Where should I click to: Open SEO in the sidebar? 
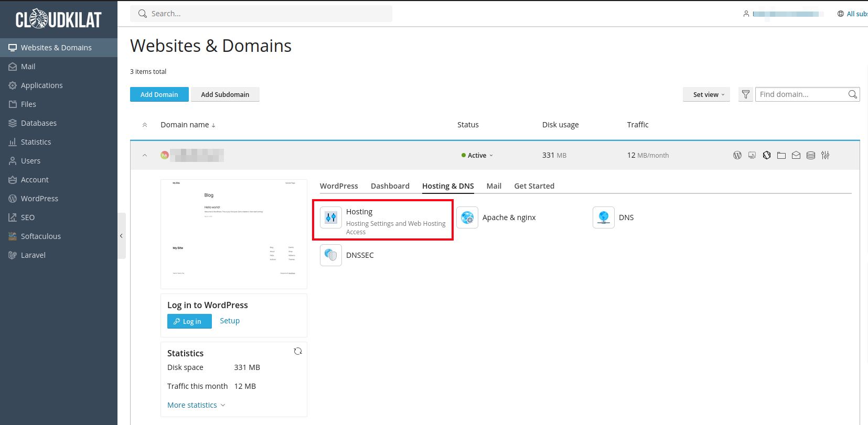(x=59, y=217)
